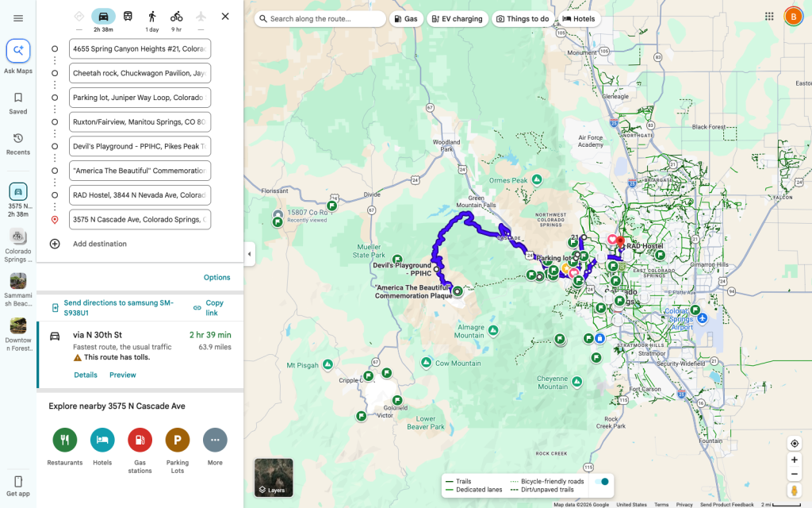
Task: Open Terms link in footer
Action: [x=661, y=504]
